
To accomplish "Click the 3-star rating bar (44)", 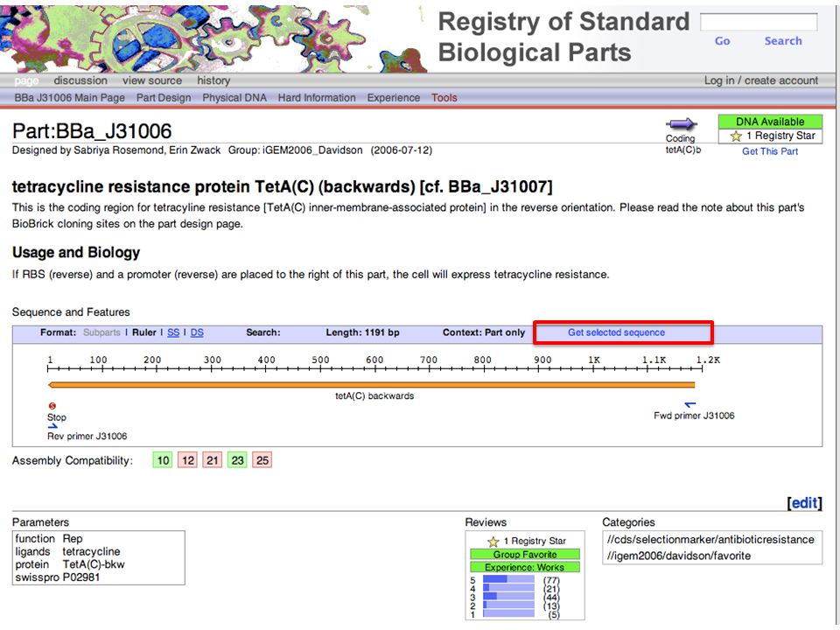I will [508, 596].
